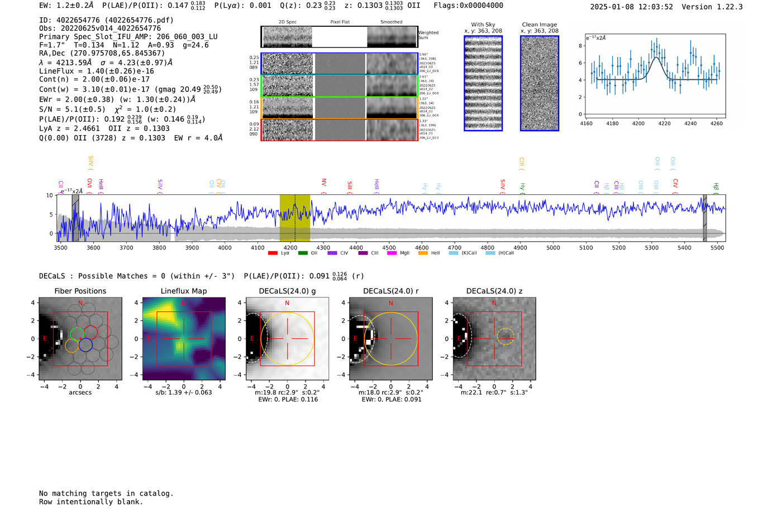
Task: Click the orange CIII line label
Action: coord(522,164)
